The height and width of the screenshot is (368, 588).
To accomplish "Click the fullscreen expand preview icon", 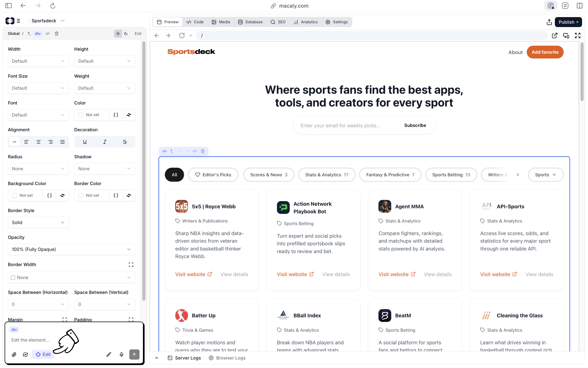I will point(577,36).
